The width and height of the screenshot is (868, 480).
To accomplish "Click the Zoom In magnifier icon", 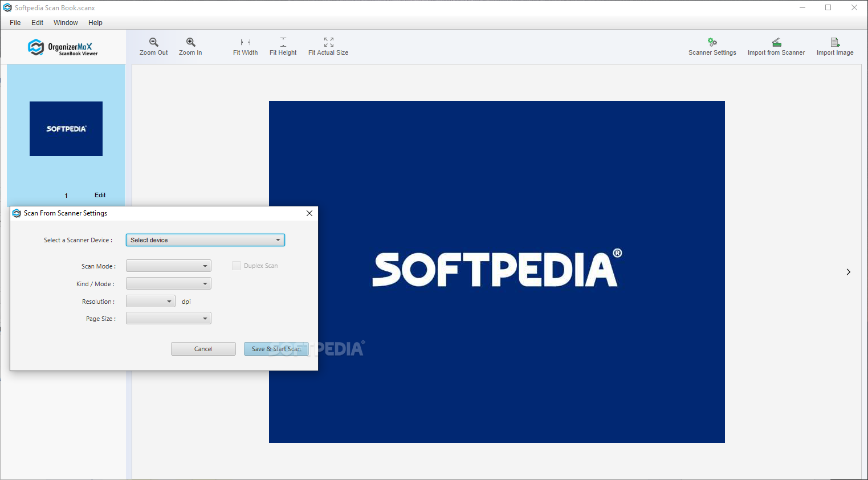I will point(191,42).
